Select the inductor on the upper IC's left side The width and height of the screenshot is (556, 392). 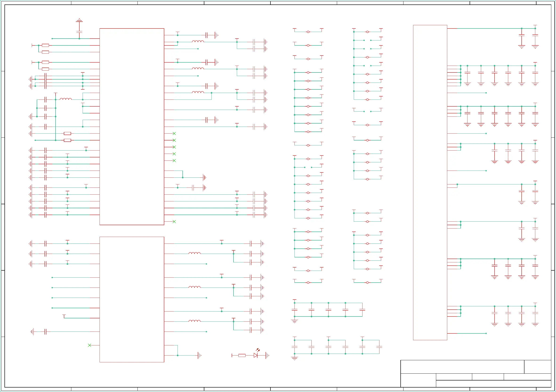pyautogui.click(x=66, y=99)
